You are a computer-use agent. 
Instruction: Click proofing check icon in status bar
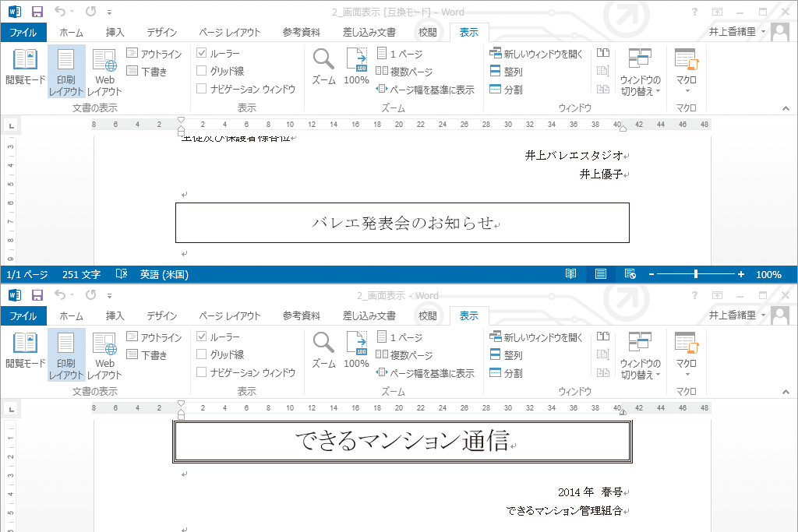121,274
